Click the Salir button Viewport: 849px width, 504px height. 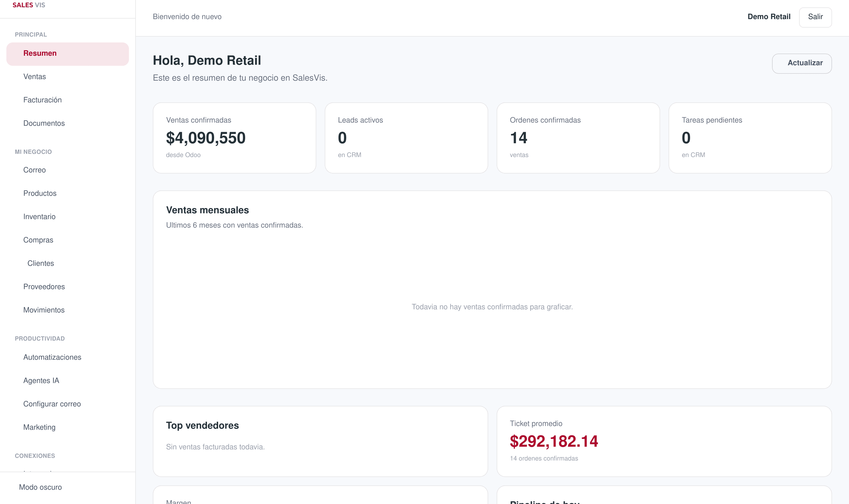pyautogui.click(x=815, y=17)
